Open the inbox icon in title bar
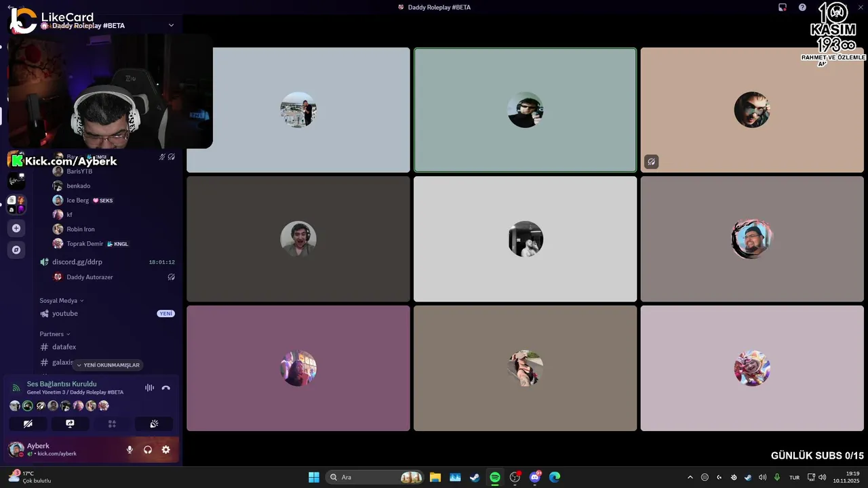This screenshot has height=488, width=868. click(x=783, y=7)
